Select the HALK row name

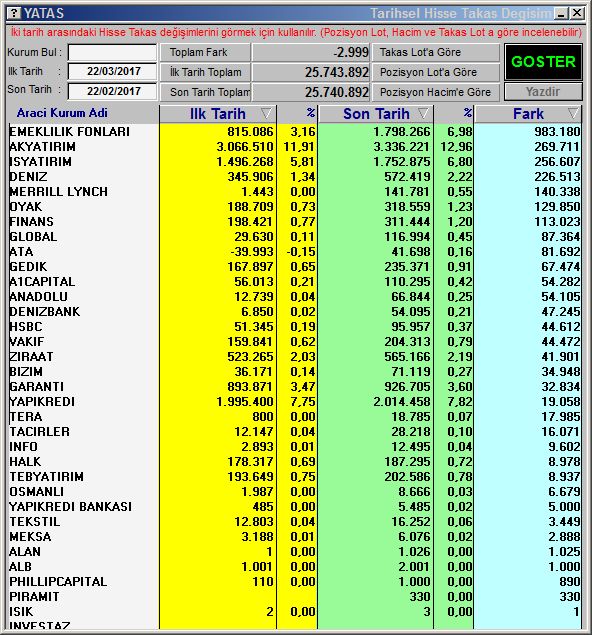(25, 461)
